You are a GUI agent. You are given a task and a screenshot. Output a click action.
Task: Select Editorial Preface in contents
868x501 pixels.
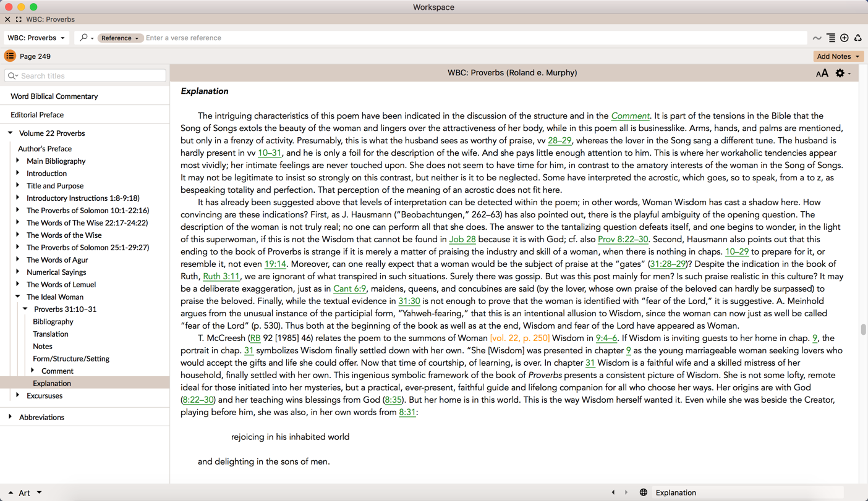click(x=37, y=115)
